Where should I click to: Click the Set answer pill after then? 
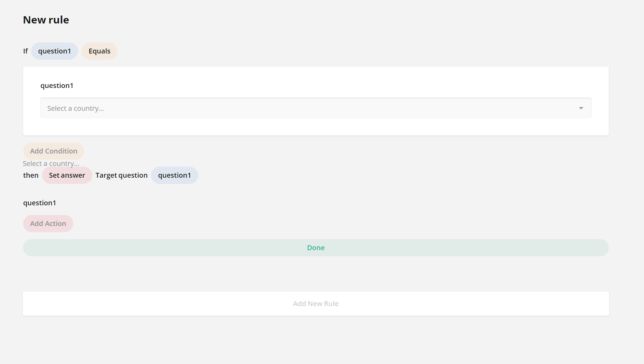(x=67, y=175)
